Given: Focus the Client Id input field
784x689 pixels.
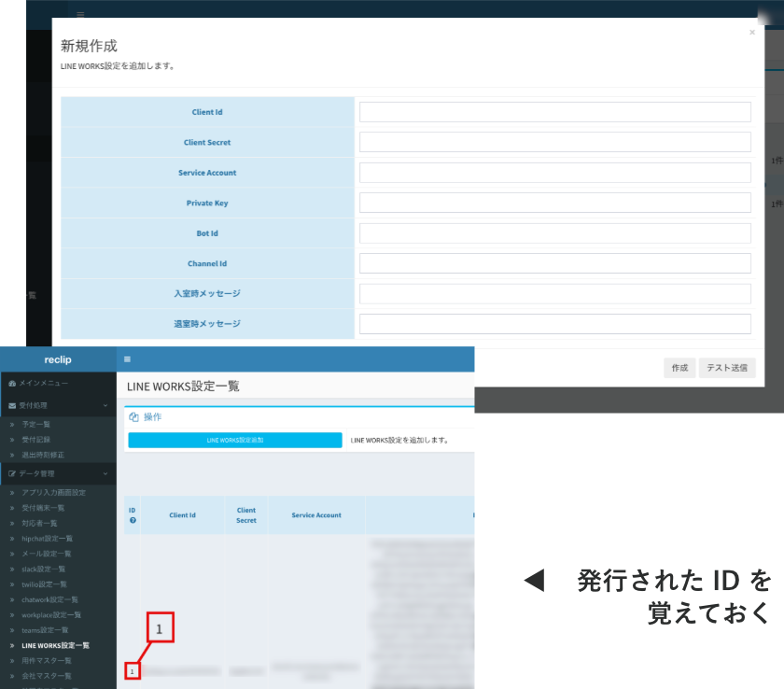Looking at the screenshot, I should coord(554,112).
